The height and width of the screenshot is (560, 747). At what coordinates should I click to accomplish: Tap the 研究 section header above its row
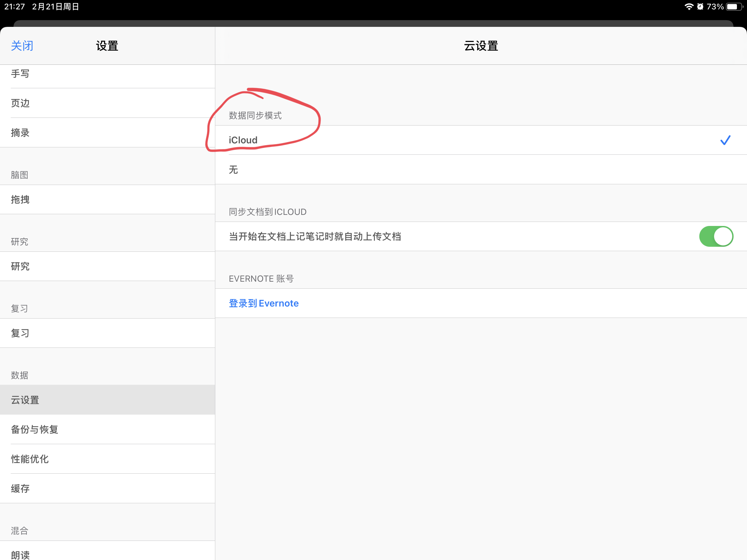(19, 242)
